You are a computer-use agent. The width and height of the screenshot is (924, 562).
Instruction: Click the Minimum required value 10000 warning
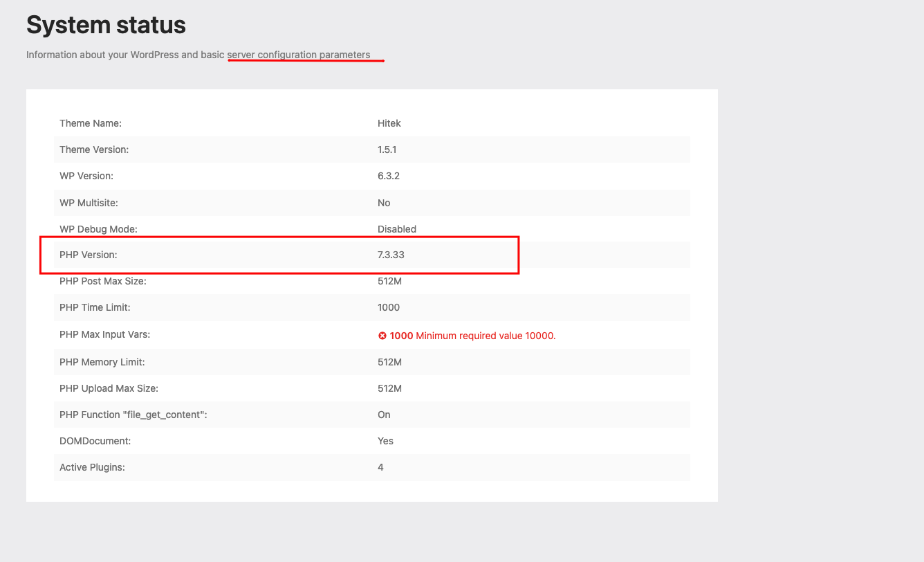(x=486, y=336)
